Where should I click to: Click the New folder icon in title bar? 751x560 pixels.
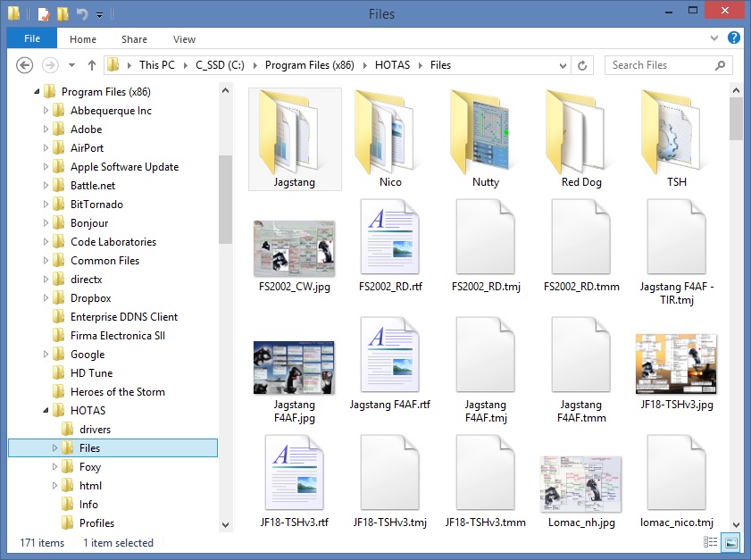tap(63, 14)
